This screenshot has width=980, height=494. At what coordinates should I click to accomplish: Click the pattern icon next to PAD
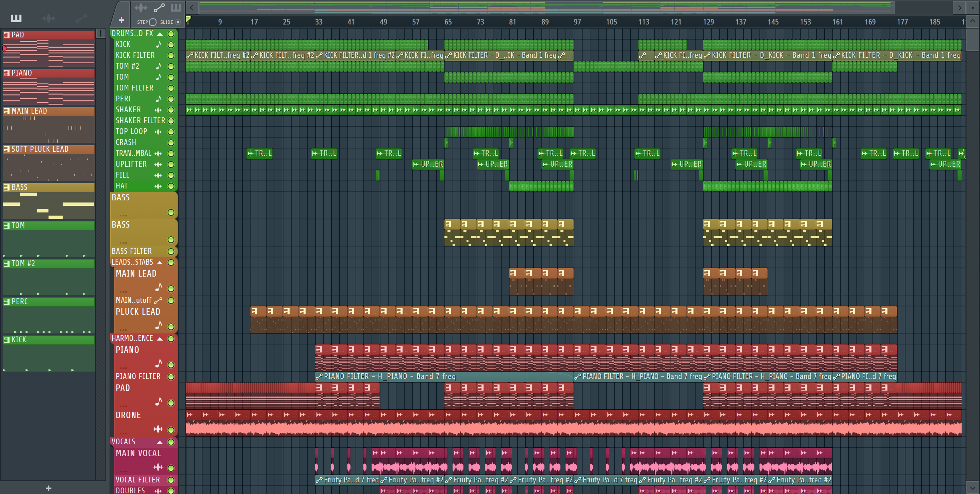point(6,35)
